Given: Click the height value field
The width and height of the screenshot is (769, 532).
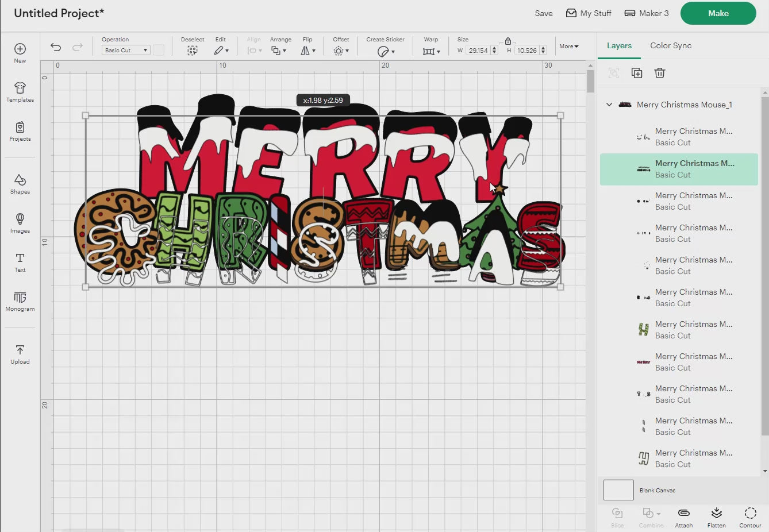Looking at the screenshot, I should pyautogui.click(x=527, y=51).
